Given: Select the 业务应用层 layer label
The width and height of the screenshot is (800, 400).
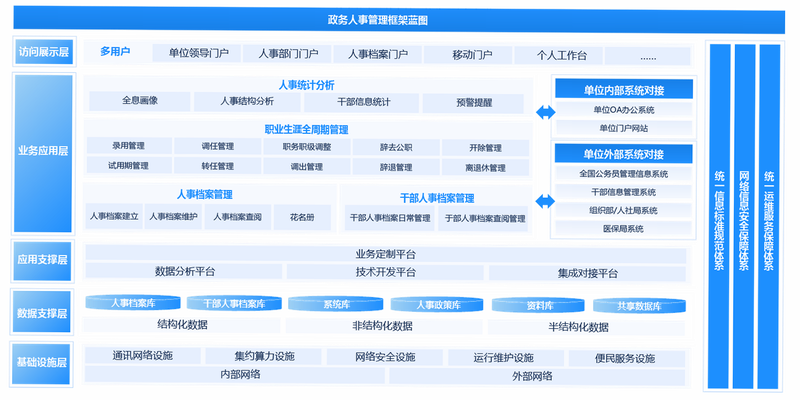Looking at the screenshot, I should coord(43,153).
